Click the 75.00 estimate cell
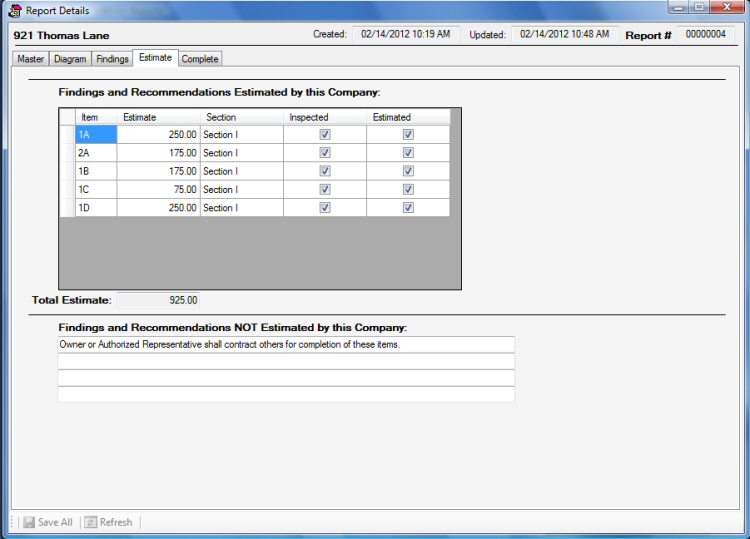The height and width of the screenshot is (539, 750). tap(158, 189)
